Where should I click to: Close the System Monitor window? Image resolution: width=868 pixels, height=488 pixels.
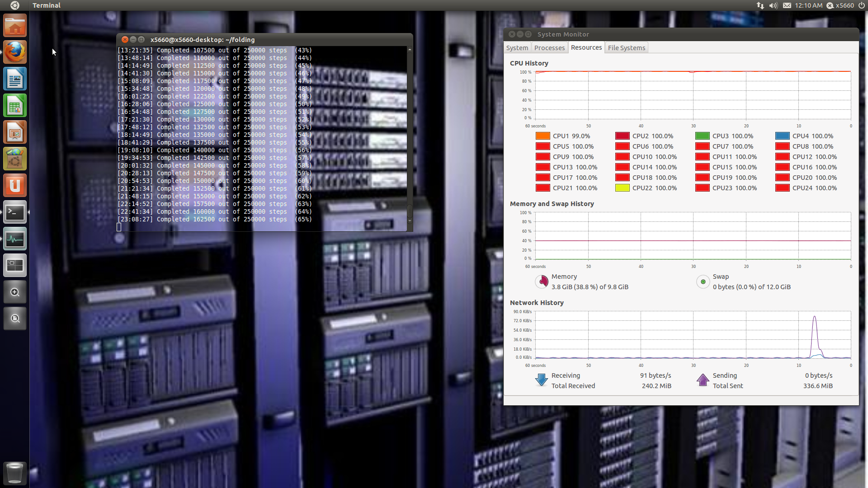512,34
